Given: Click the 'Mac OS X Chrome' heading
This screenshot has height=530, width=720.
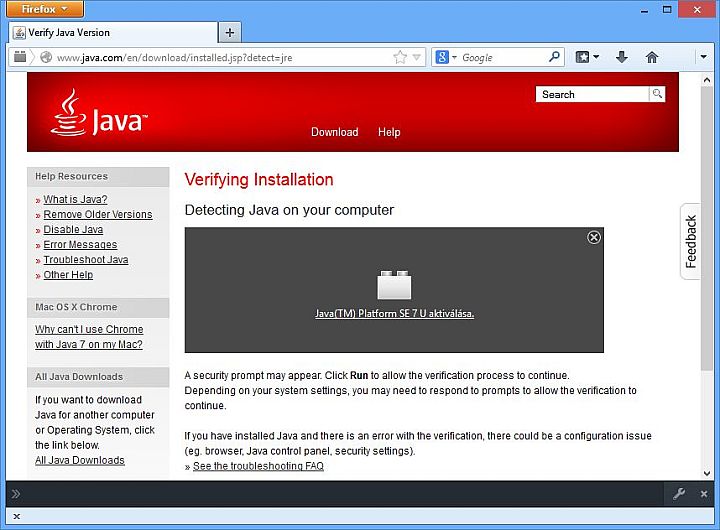Looking at the screenshot, I should [76, 307].
